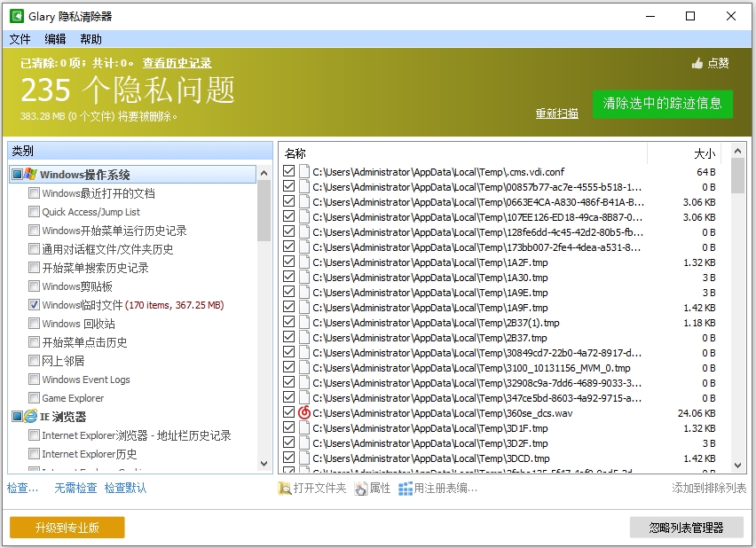This screenshot has height=548, width=756.
Task: Open the 文件 menu
Action: click(x=20, y=39)
